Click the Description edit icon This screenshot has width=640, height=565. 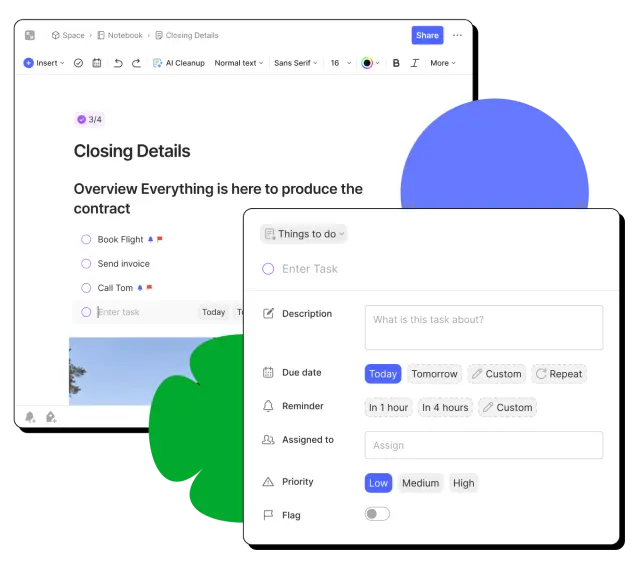click(x=268, y=314)
